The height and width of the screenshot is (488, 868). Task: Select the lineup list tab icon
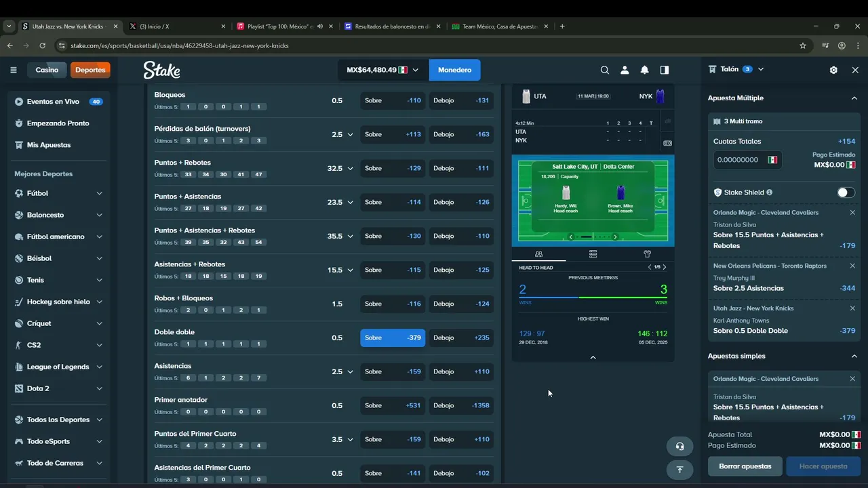click(x=593, y=254)
